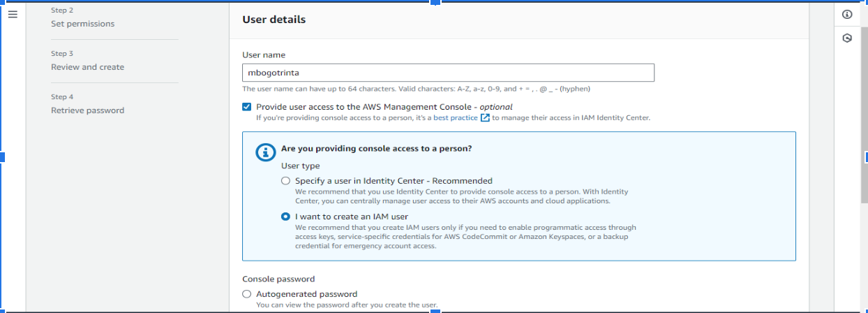Choose I want to create an IAM user

point(285,217)
